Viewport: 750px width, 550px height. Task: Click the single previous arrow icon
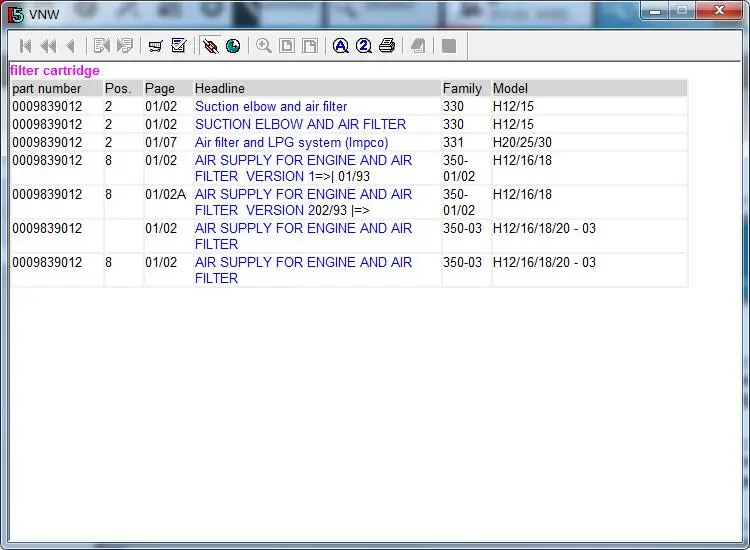click(x=71, y=46)
